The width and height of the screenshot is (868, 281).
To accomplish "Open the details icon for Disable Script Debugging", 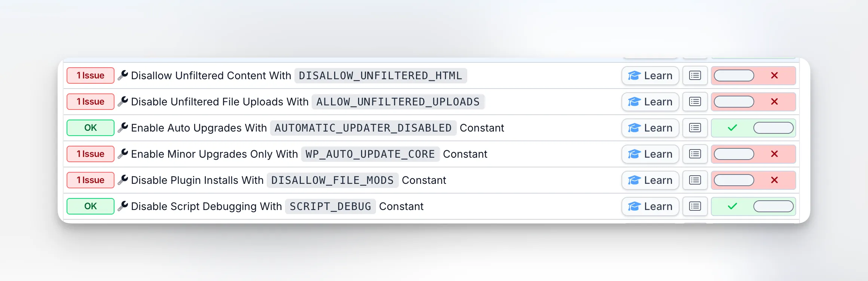I will [x=694, y=206].
